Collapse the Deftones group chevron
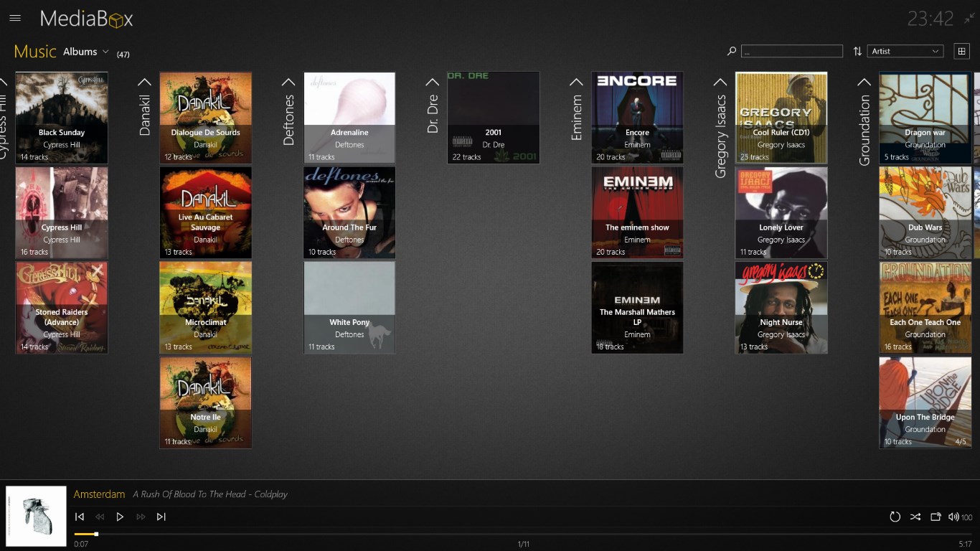 (x=288, y=82)
